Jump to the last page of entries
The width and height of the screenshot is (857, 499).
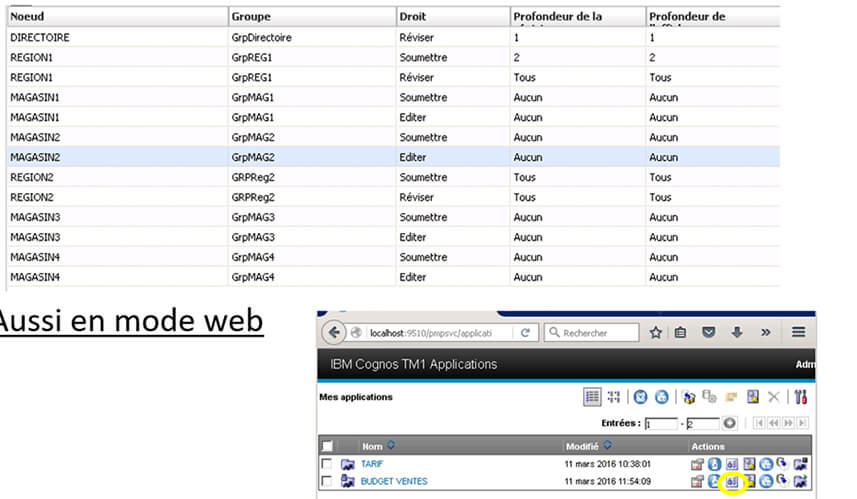click(802, 423)
